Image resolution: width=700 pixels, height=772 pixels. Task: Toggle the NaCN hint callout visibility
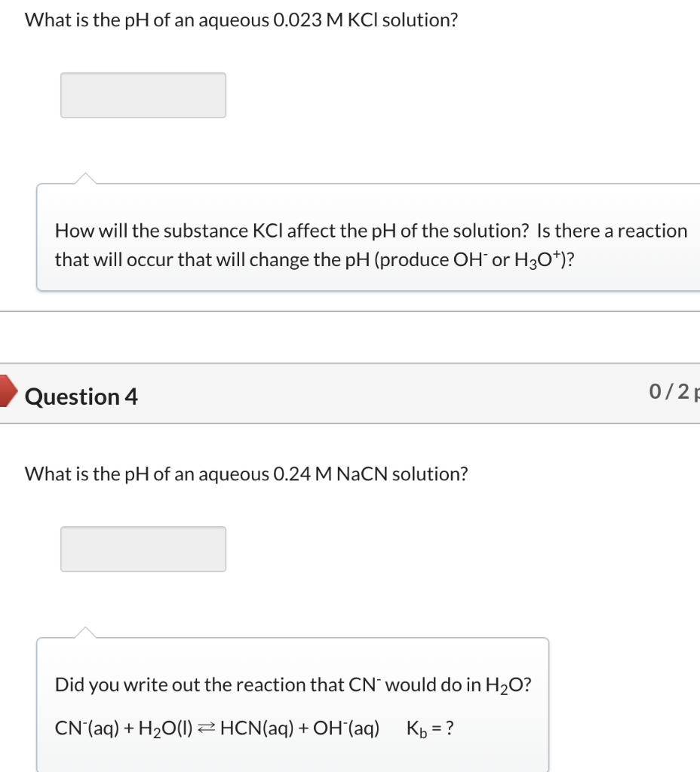[293, 705]
